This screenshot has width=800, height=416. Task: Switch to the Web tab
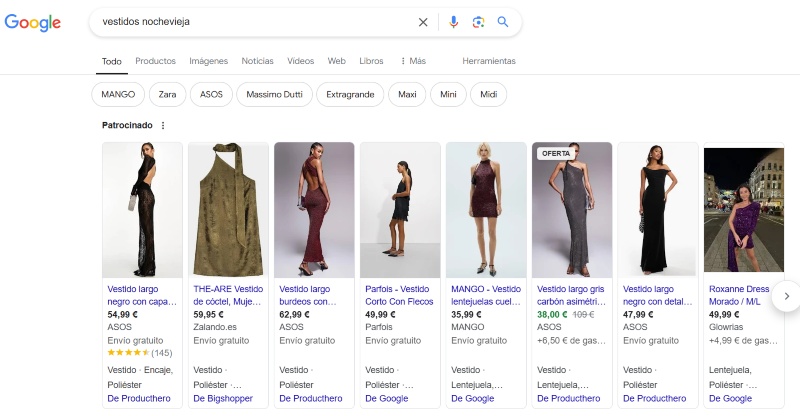pyautogui.click(x=336, y=61)
